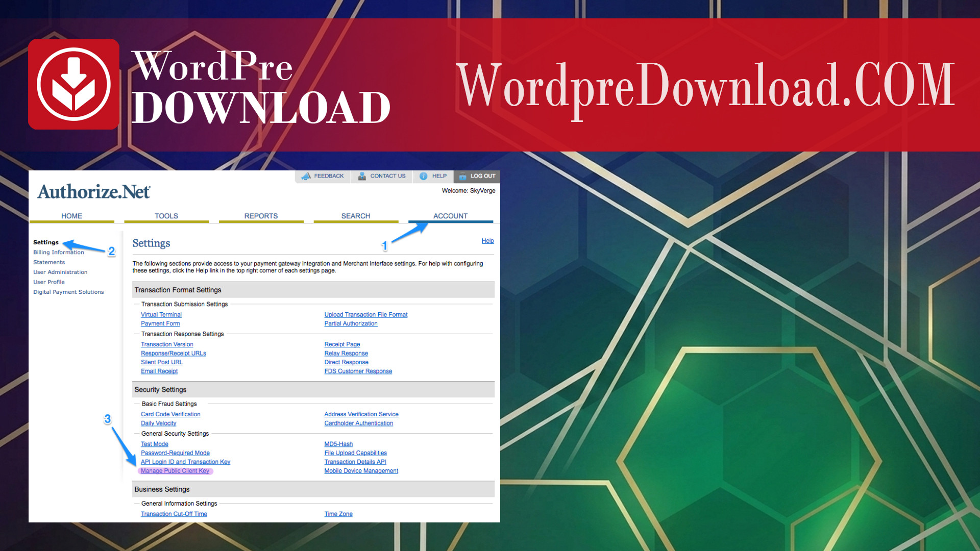Open the Direct Response link
The image size is (980, 551).
click(346, 362)
